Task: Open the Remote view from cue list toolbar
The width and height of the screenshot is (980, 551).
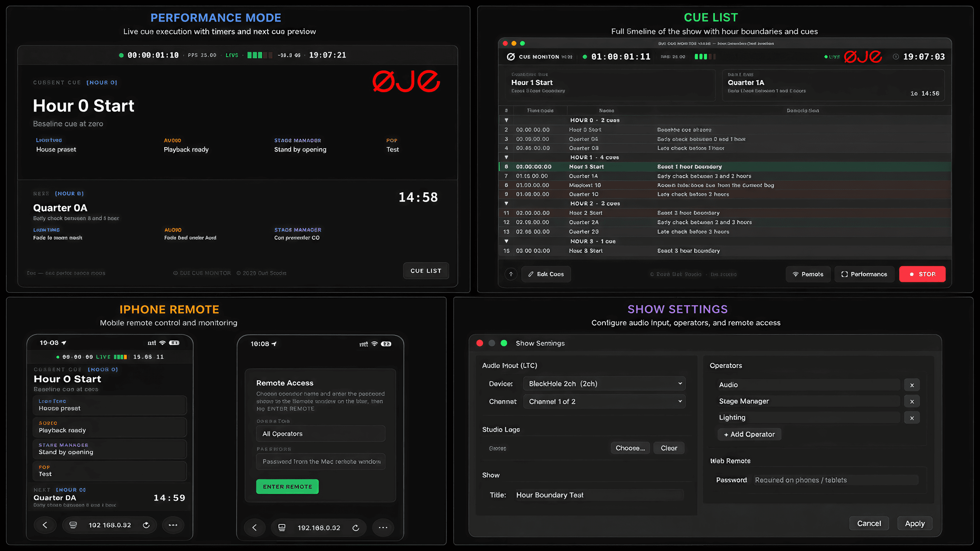Action: click(808, 274)
